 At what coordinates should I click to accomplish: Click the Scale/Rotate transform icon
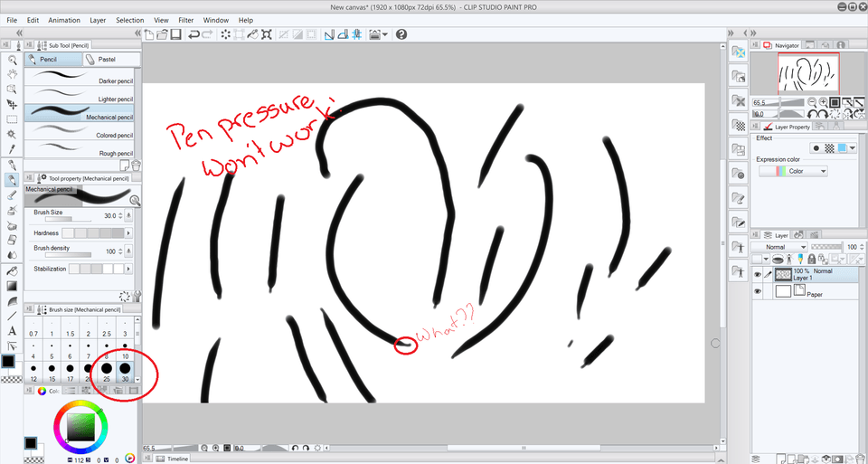(266, 35)
